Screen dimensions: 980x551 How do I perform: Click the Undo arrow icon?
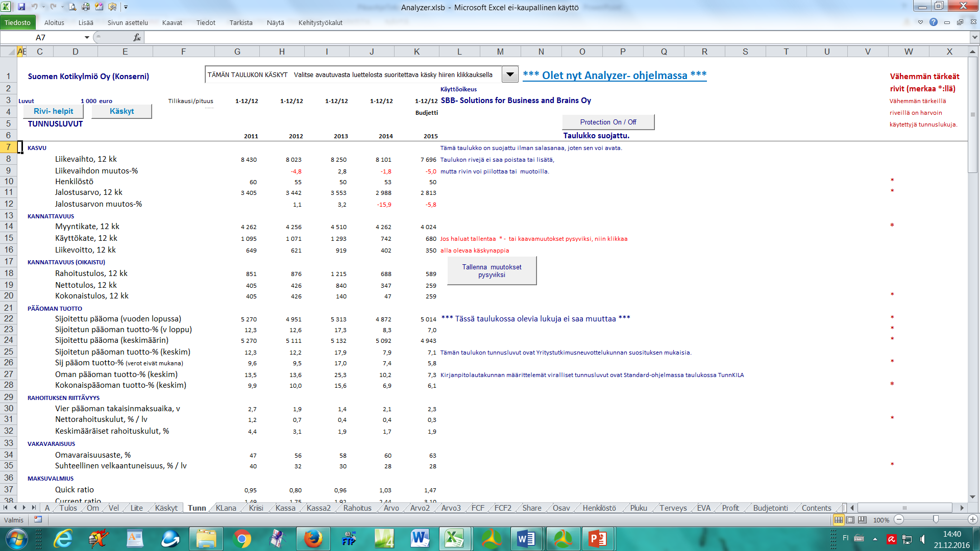34,7
